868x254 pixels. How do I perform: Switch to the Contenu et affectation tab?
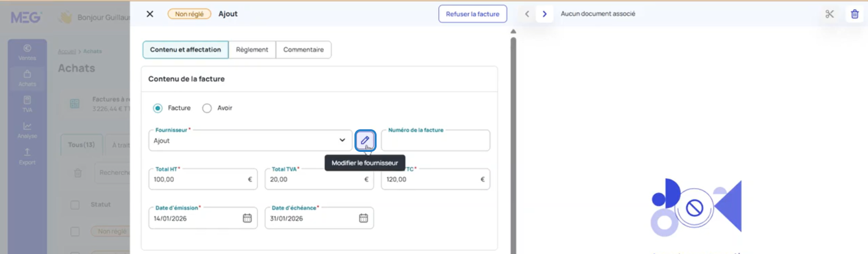185,50
